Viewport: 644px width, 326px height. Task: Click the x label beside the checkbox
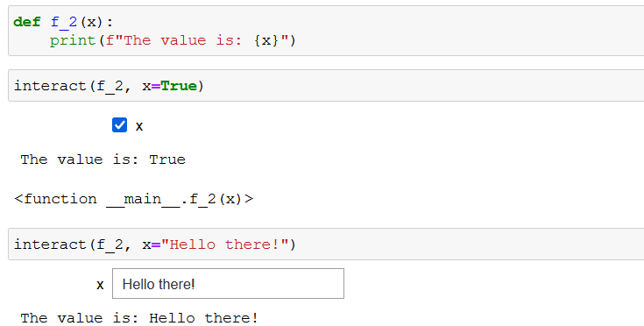tap(139, 126)
